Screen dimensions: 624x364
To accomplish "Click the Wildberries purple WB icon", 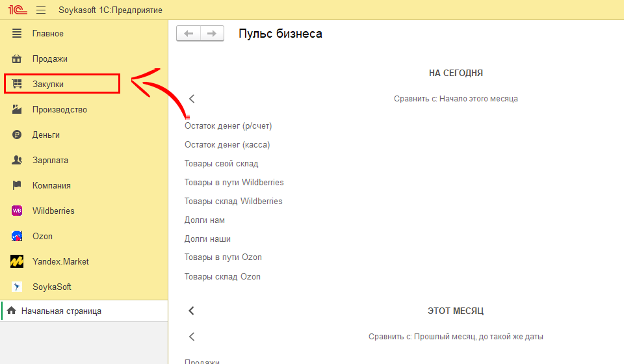I will (18, 211).
